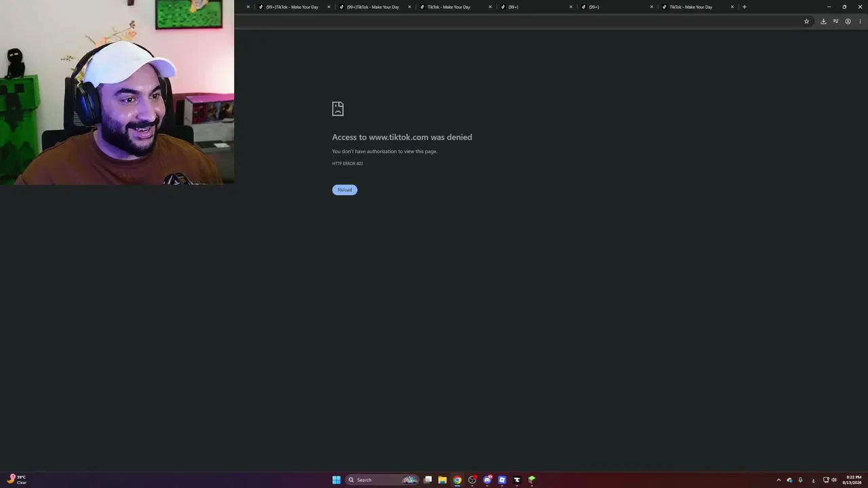Open the network tray icon

pos(826,480)
